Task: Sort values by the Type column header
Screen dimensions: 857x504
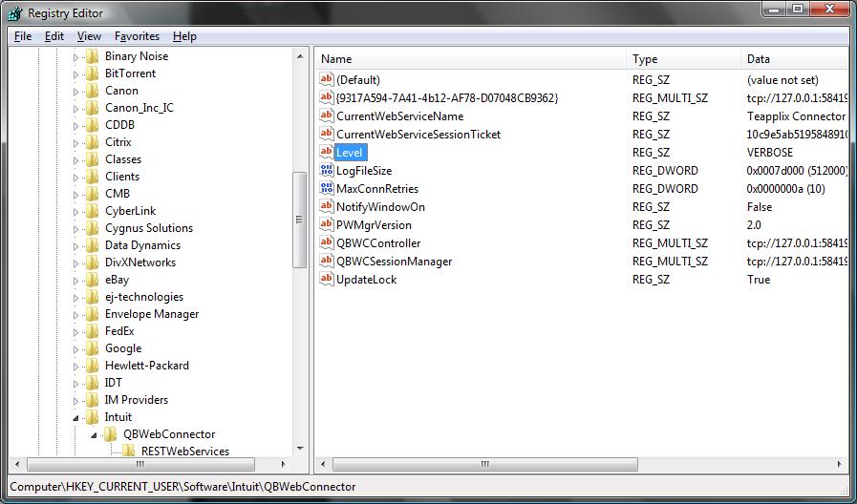Action: point(684,59)
